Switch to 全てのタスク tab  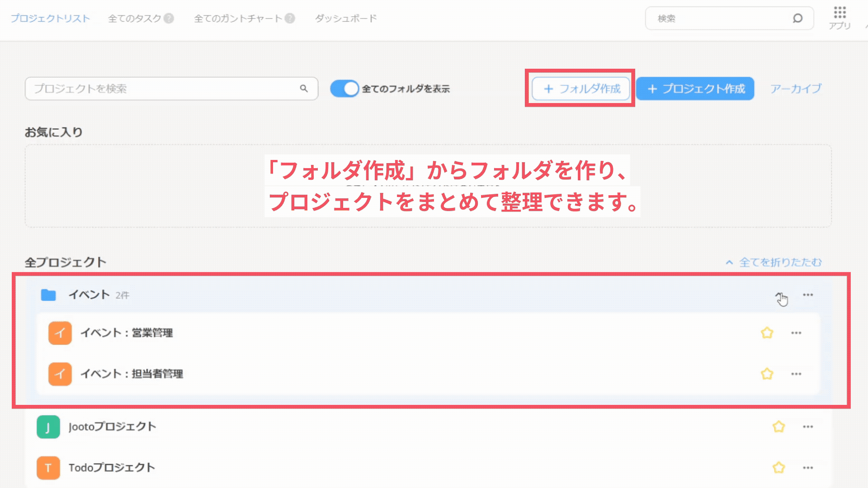coord(134,19)
